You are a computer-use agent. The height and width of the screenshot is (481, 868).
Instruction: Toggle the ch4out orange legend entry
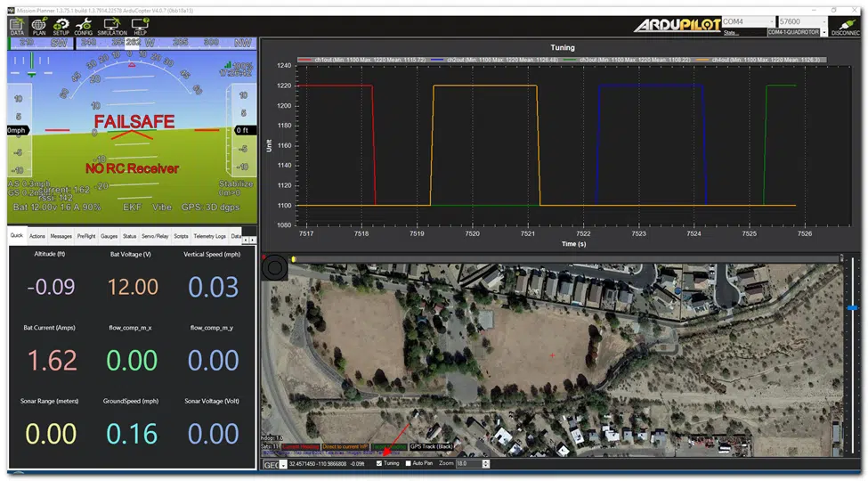click(x=759, y=60)
